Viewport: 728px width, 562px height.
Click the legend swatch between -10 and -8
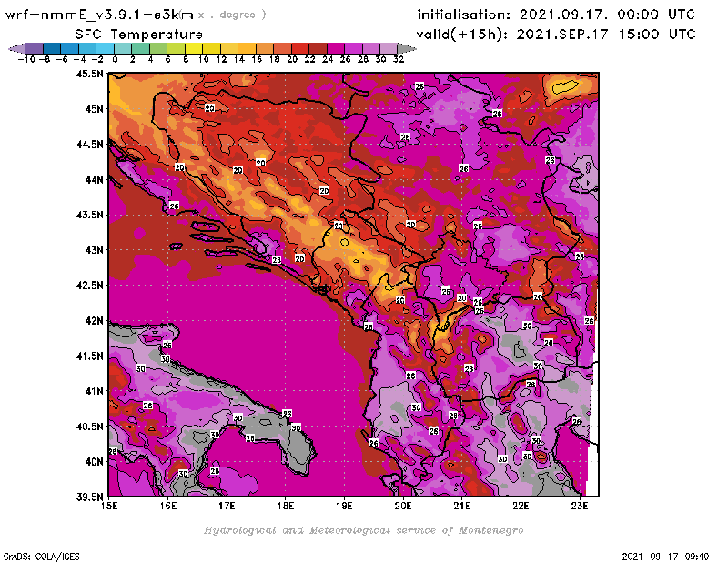35,48
